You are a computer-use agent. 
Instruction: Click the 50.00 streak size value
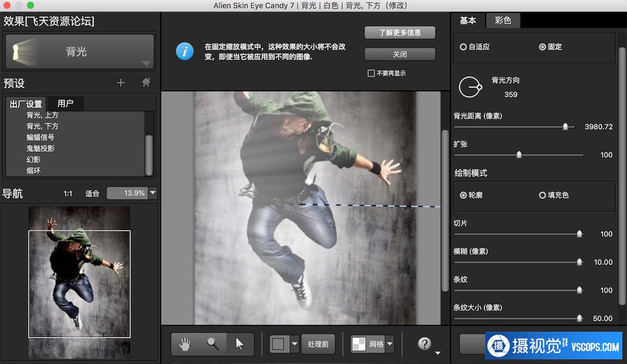tap(603, 318)
